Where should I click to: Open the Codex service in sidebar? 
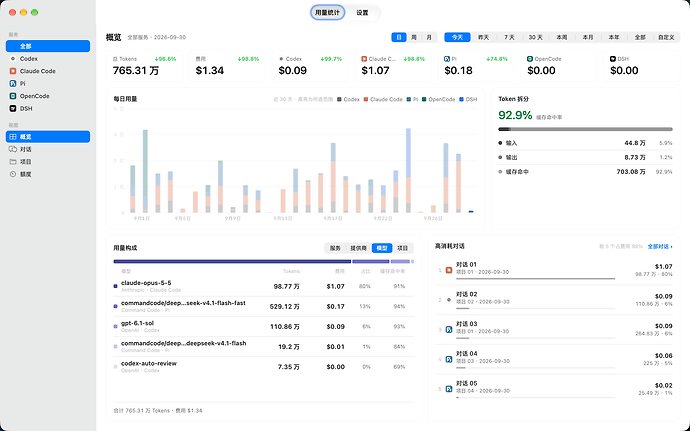click(48, 59)
